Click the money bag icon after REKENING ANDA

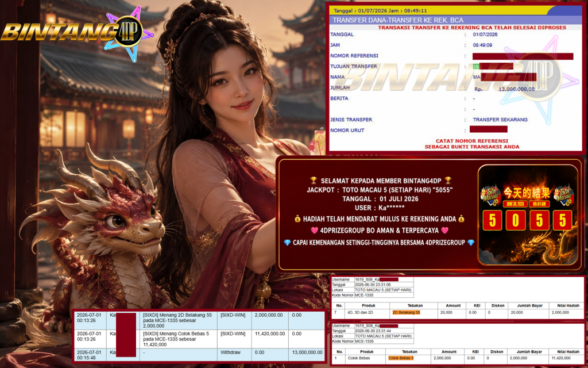coord(461,218)
